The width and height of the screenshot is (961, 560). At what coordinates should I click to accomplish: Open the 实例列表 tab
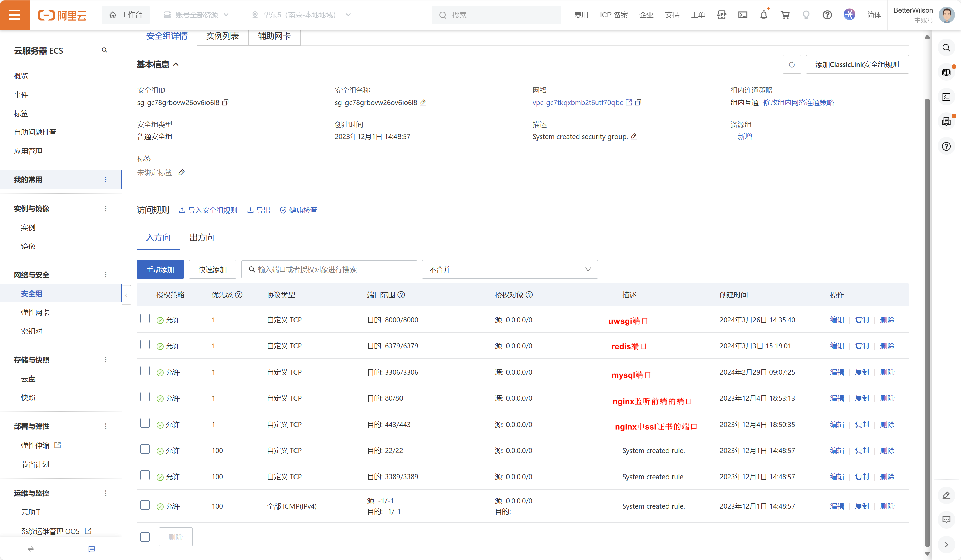coord(222,36)
